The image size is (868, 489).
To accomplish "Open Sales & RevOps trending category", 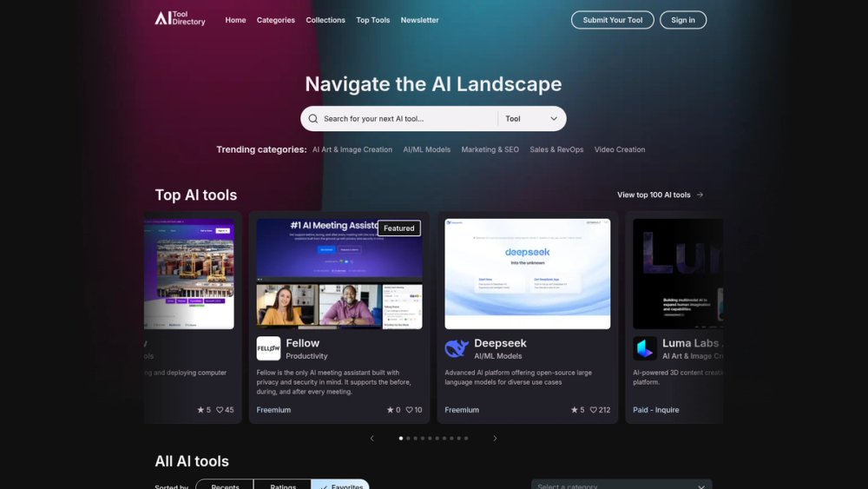I will [556, 149].
